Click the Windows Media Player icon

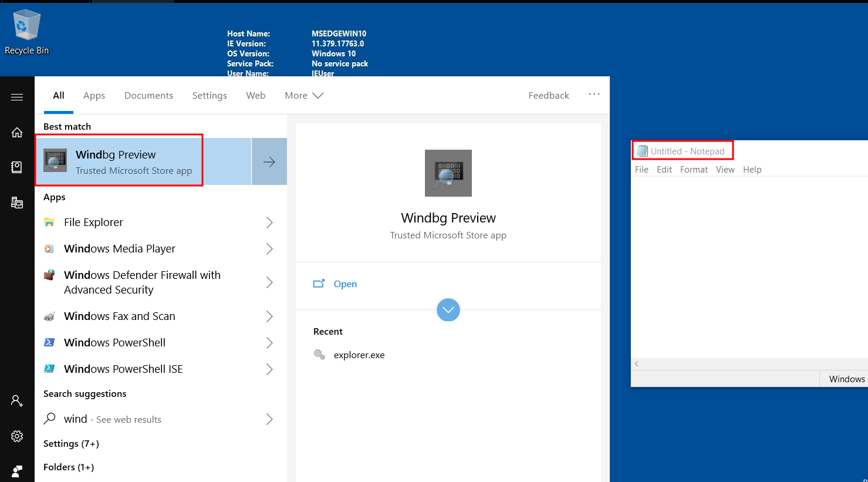pos(49,248)
